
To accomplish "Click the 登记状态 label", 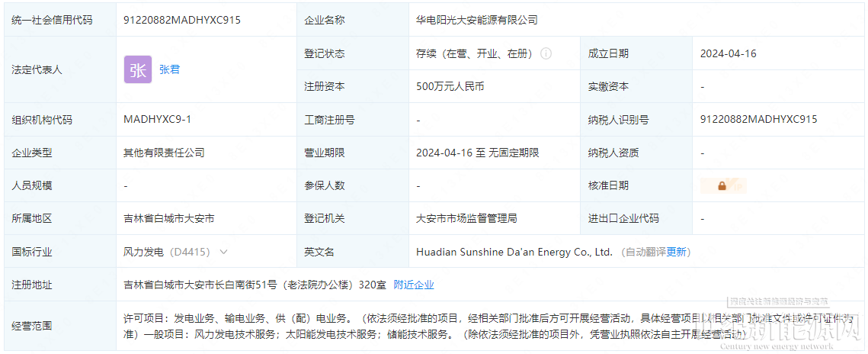I will [325, 53].
